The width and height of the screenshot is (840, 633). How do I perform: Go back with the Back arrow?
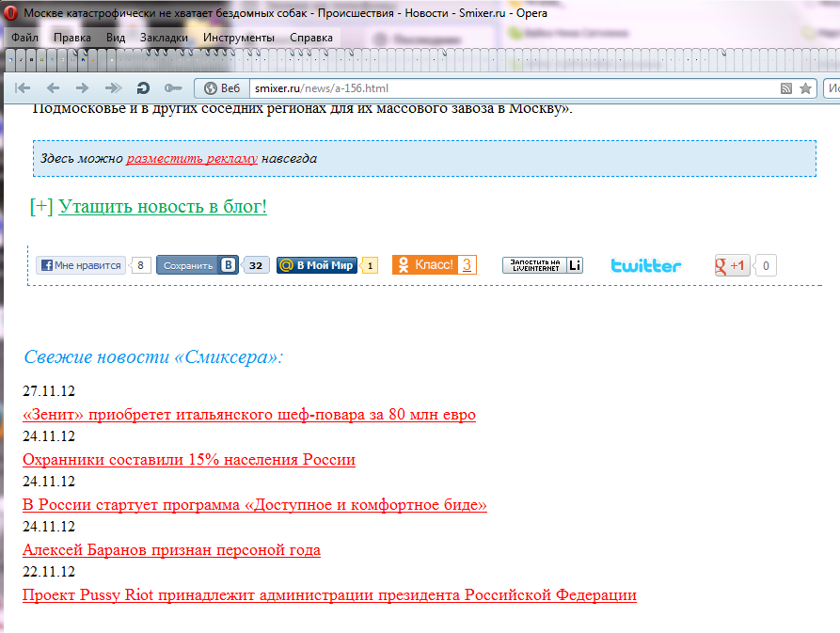53,87
